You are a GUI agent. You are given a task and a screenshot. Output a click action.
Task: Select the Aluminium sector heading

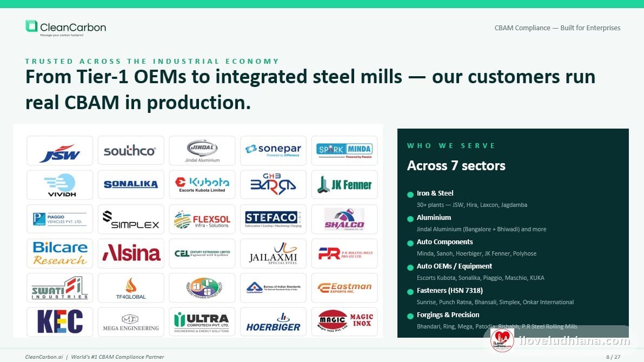pyautogui.click(x=434, y=218)
